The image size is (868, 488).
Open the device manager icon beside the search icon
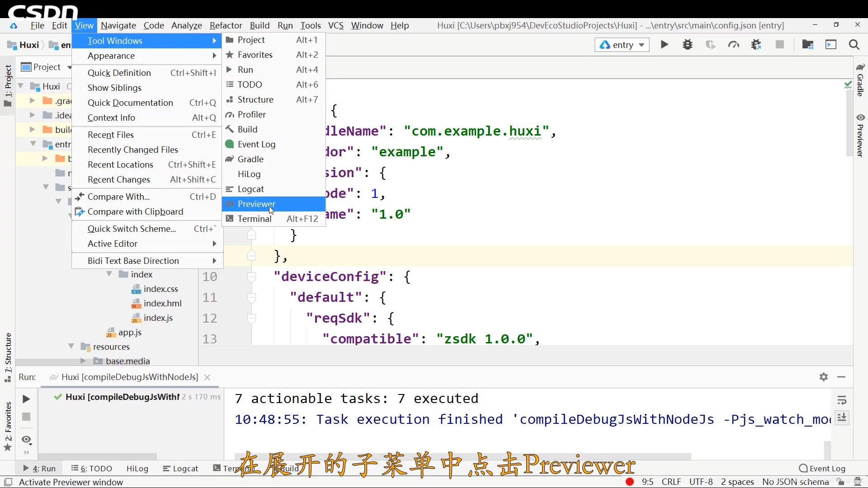tap(831, 44)
